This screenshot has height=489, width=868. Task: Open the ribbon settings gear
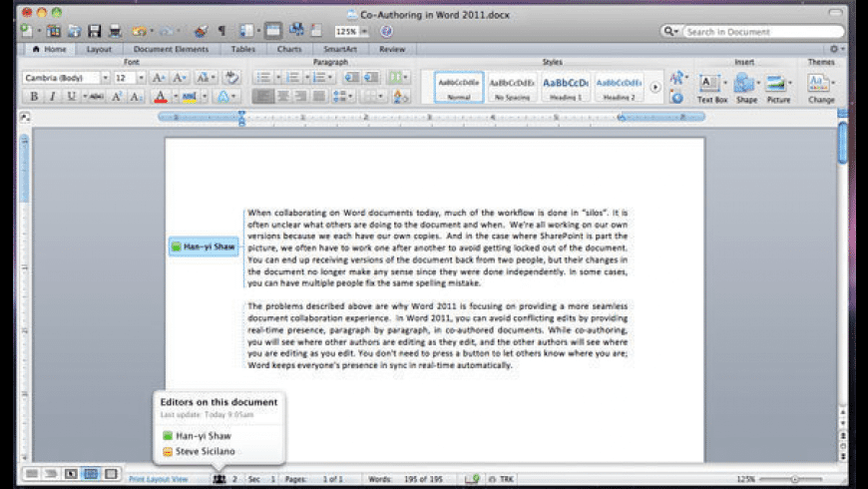tap(834, 49)
